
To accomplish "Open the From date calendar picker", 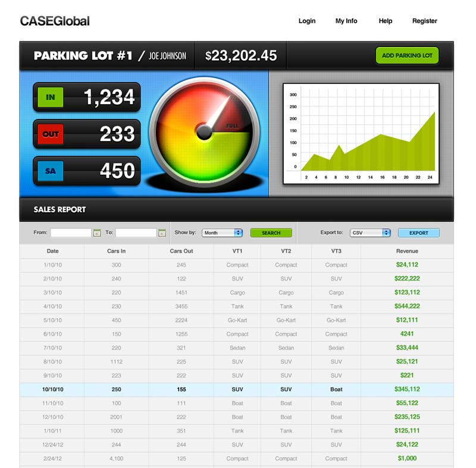I will click(97, 233).
